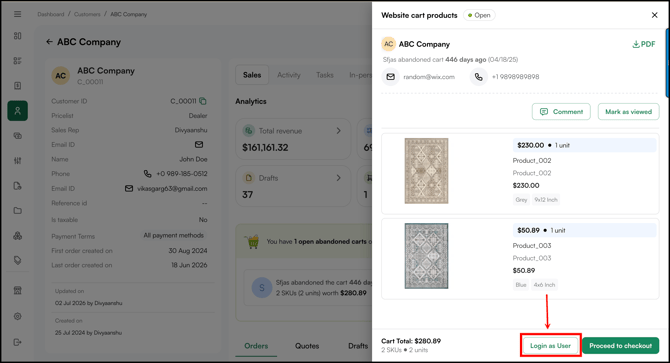Open the Product_002 rug thumbnail
The image size is (670, 363).
point(426,171)
